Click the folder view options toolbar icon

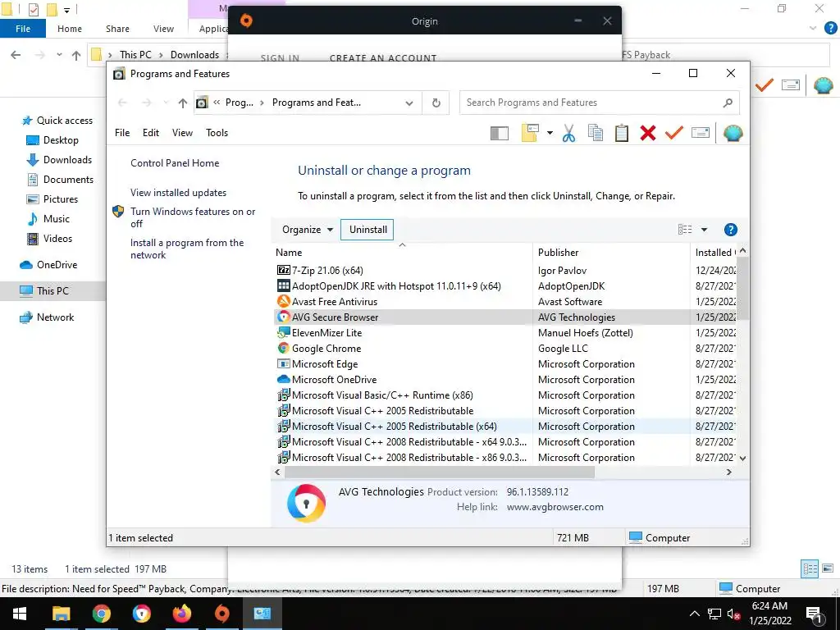pyautogui.click(x=529, y=133)
